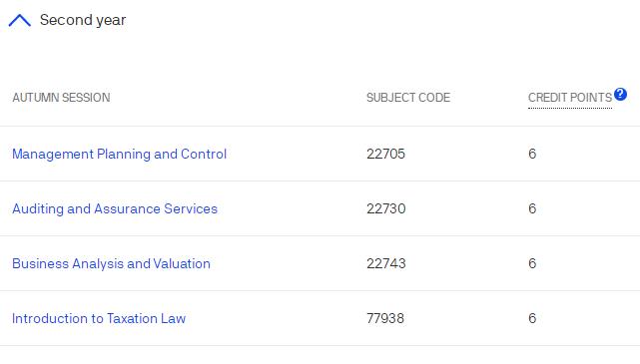Open the Business Analysis and Valuation subject
The image size is (640, 364).
pos(111,263)
